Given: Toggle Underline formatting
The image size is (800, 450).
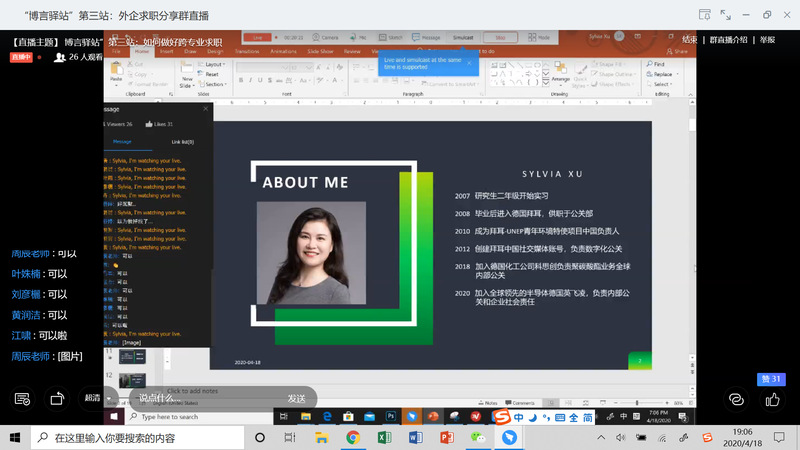Looking at the screenshot, I should coord(260,80).
